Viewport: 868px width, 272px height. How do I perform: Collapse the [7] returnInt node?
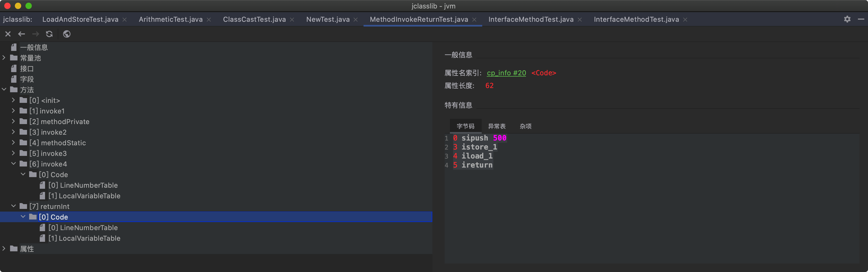coord(14,206)
